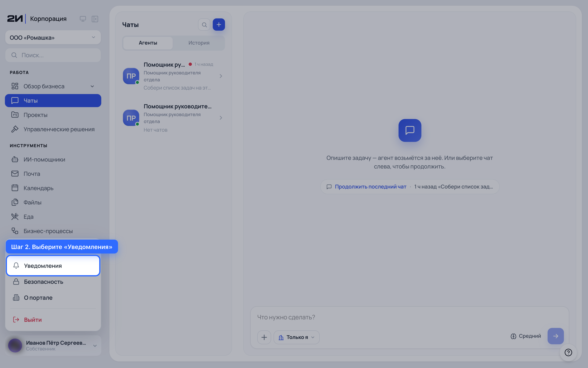Viewport: 588px width, 368px height.
Task: Switch to the Агенты tab
Action: pyautogui.click(x=148, y=43)
